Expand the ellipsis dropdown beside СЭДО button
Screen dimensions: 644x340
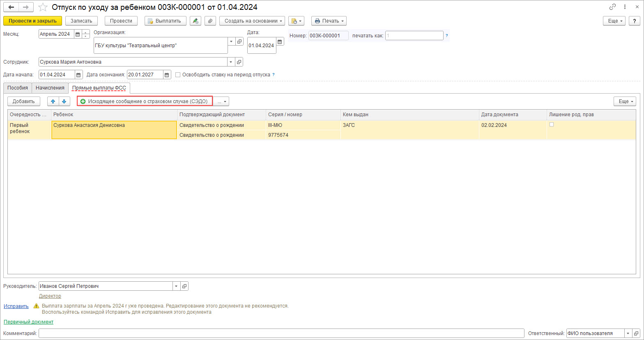coord(222,101)
